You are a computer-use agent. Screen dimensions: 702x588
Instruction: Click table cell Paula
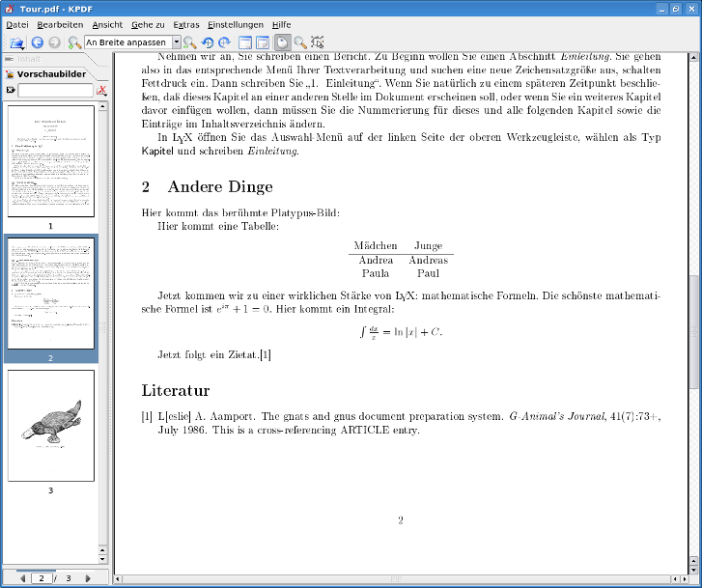click(x=376, y=273)
